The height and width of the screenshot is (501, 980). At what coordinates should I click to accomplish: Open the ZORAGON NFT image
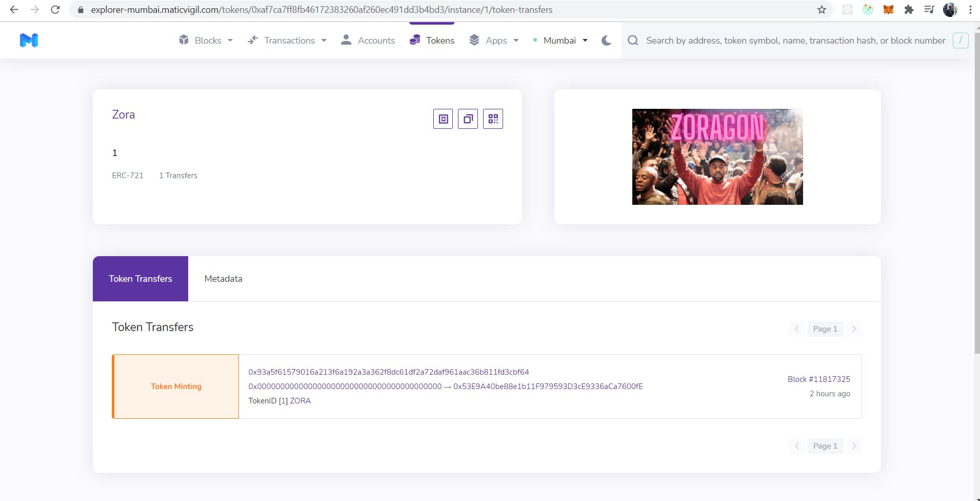tap(717, 157)
